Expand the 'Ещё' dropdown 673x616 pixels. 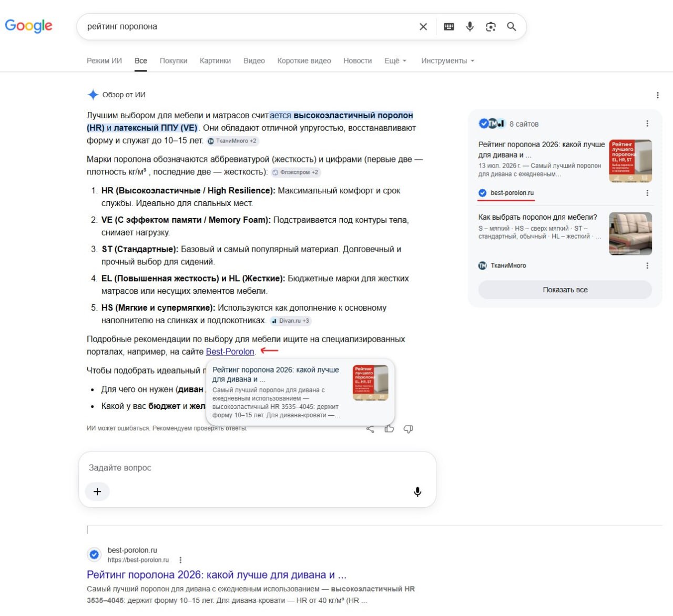[395, 61]
